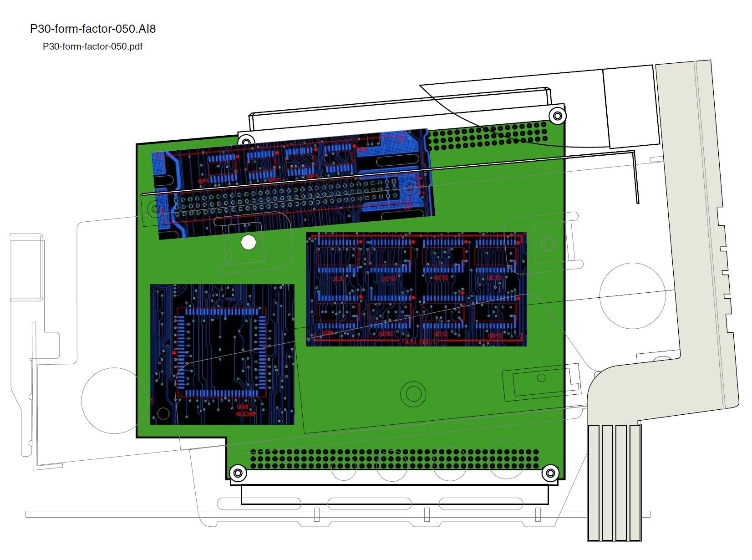
Task: Click the solid white hole on the board
Action: (249, 243)
